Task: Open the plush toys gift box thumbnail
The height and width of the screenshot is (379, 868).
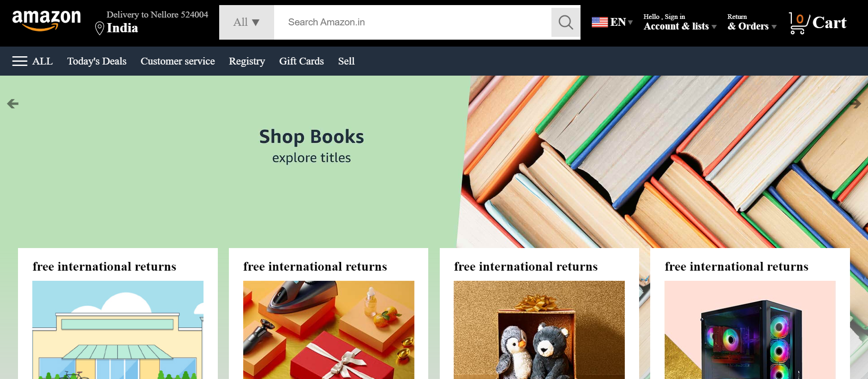Action: tap(539, 330)
